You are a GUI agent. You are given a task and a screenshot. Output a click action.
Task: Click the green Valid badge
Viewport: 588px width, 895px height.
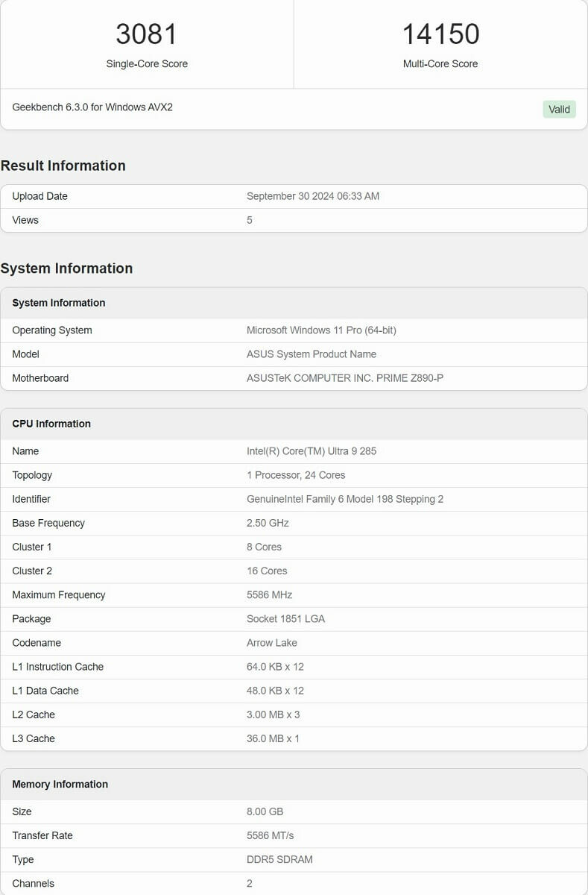(559, 110)
